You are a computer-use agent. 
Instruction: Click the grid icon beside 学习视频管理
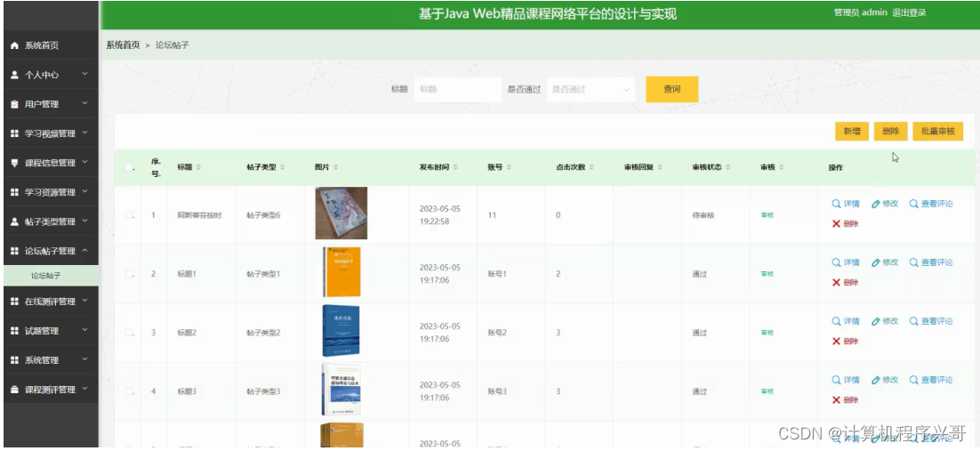pos(15,133)
